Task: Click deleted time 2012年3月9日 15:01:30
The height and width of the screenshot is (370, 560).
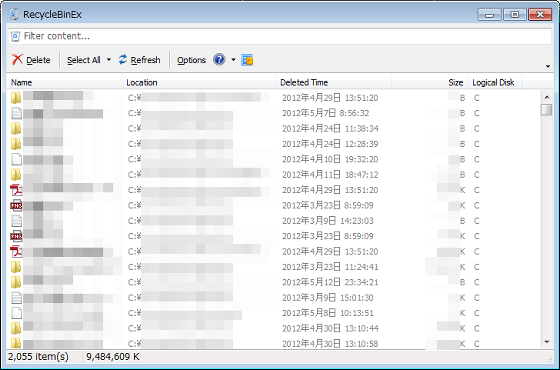Action: [328, 298]
